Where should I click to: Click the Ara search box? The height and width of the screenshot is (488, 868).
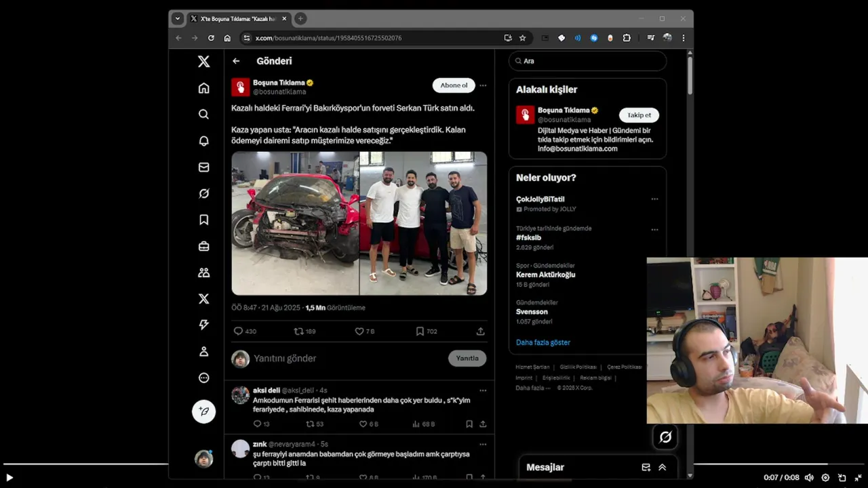[x=588, y=61]
